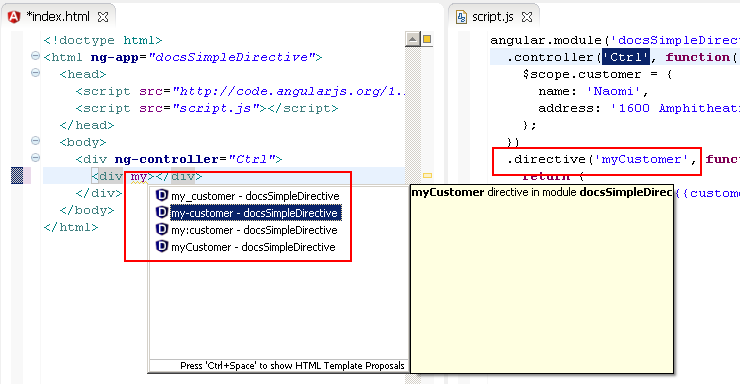Image resolution: width=740 pixels, height=384 pixels.
Task: Click the editor scrollbar up arrow
Action: [412, 39]
